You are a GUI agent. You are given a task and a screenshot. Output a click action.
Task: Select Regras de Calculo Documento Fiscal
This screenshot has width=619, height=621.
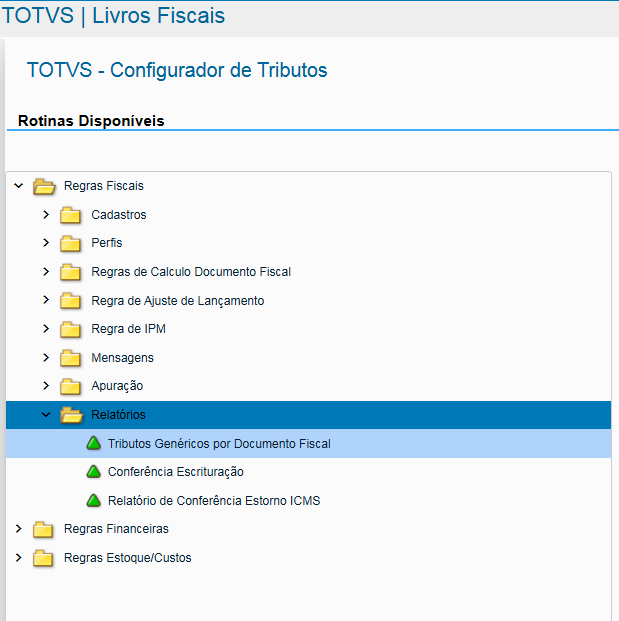pos(191,272)
